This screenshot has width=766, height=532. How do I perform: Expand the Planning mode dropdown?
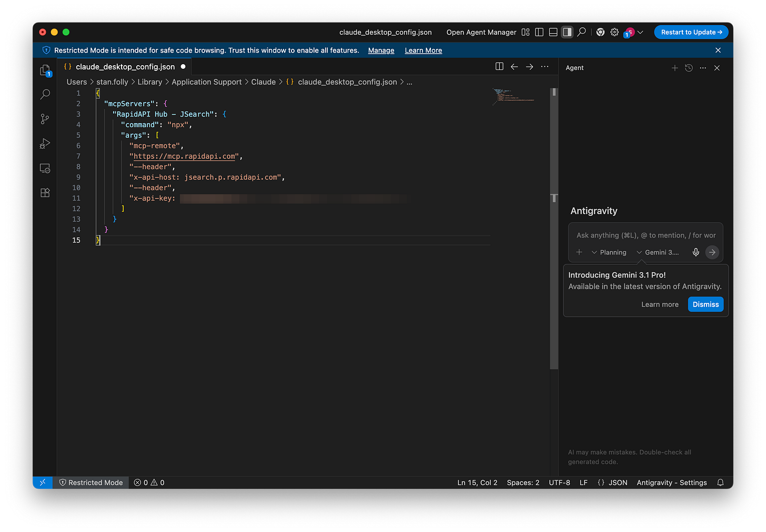[x=609, y=252]
